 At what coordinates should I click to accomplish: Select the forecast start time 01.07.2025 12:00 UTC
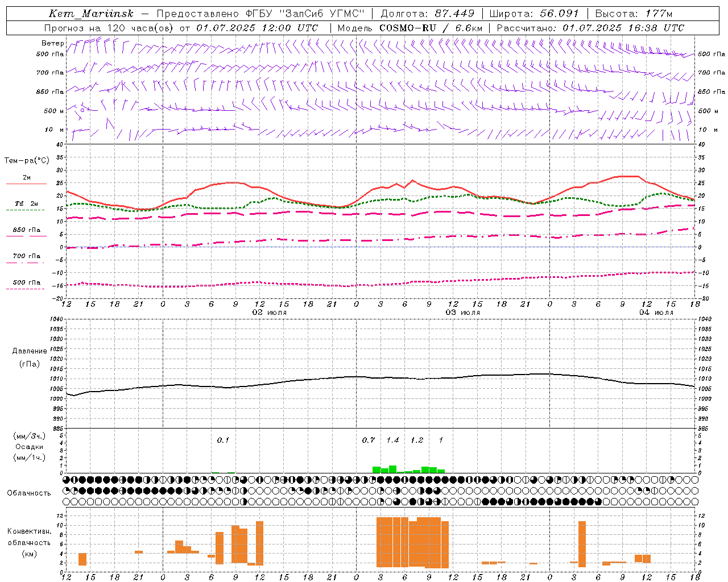click(257, 28)
